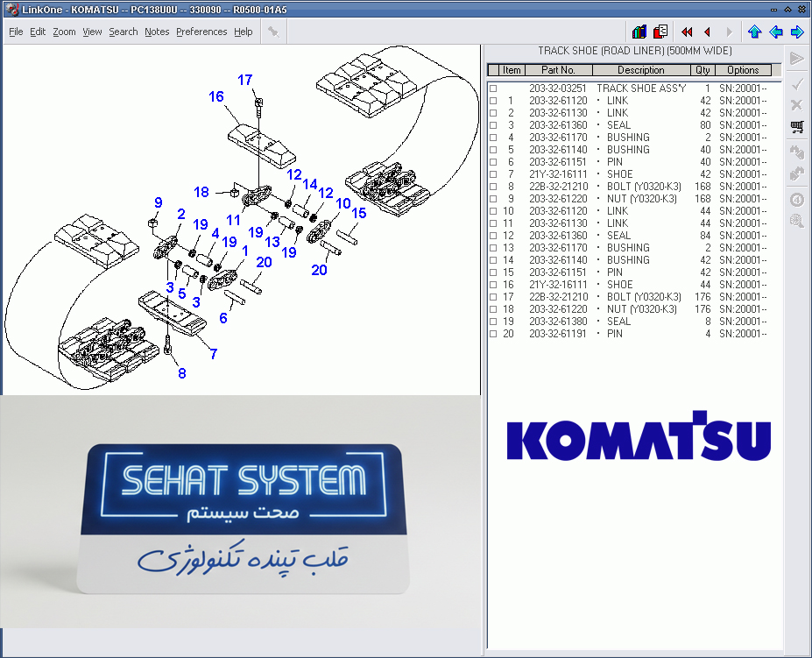Image resolution: width=812 pixels, height=658 pixels.
Task: Tick the checkbox for item 12 SEAL
Action: (x=493, y=236)
